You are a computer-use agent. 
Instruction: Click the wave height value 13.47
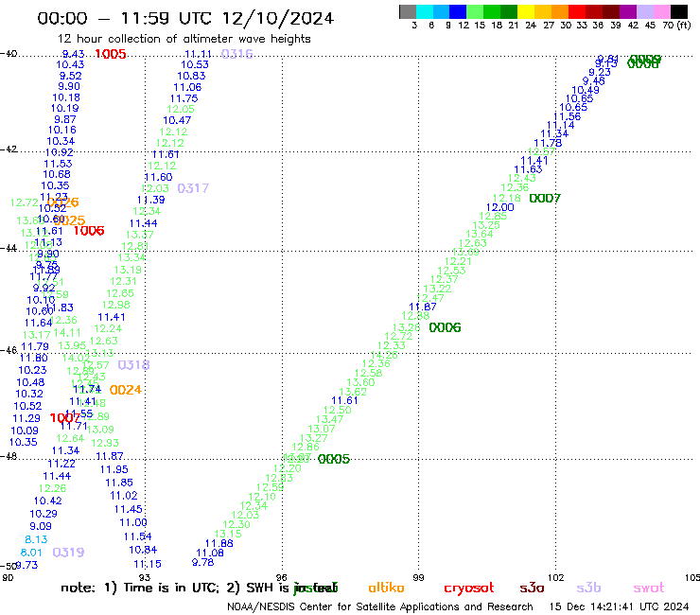click(329, 419)
